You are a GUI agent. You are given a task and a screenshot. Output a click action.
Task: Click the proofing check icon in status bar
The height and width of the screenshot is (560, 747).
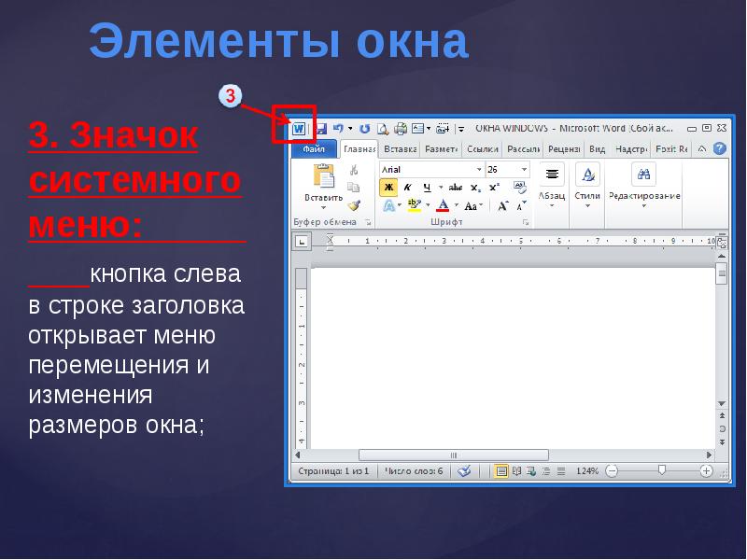(465, 471)
